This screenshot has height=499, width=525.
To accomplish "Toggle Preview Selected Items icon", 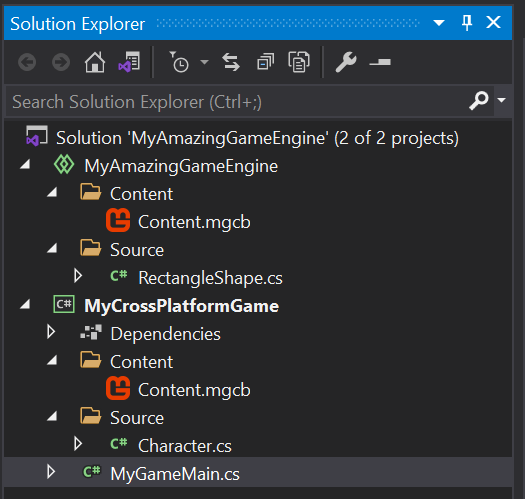I will pos(380,62).
